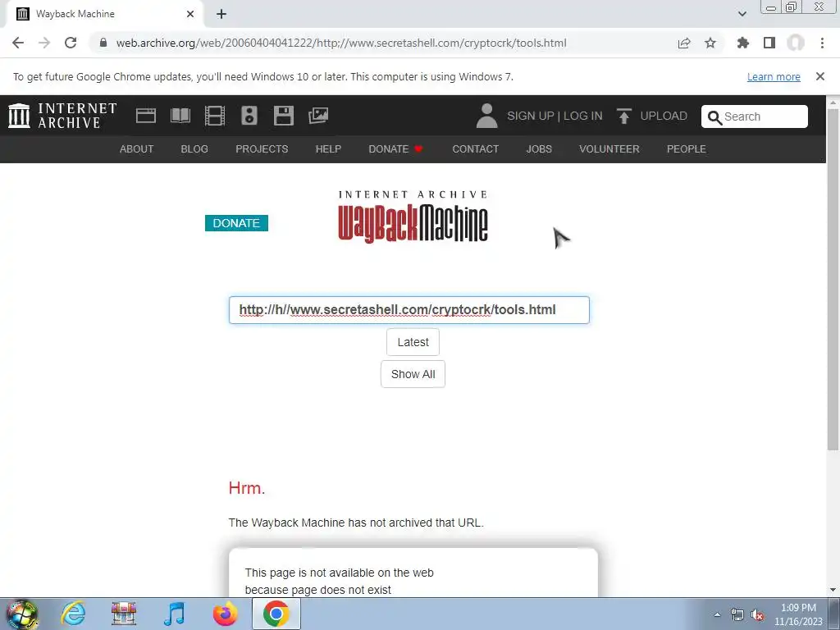This screenshot has height=630, width=840.
Task: Open the PROJECTS menu item
Action: pyautogui.click(x=262, y=149)
